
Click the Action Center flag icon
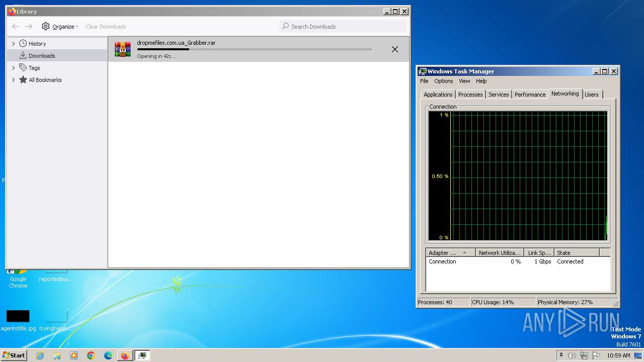point(596,355)
